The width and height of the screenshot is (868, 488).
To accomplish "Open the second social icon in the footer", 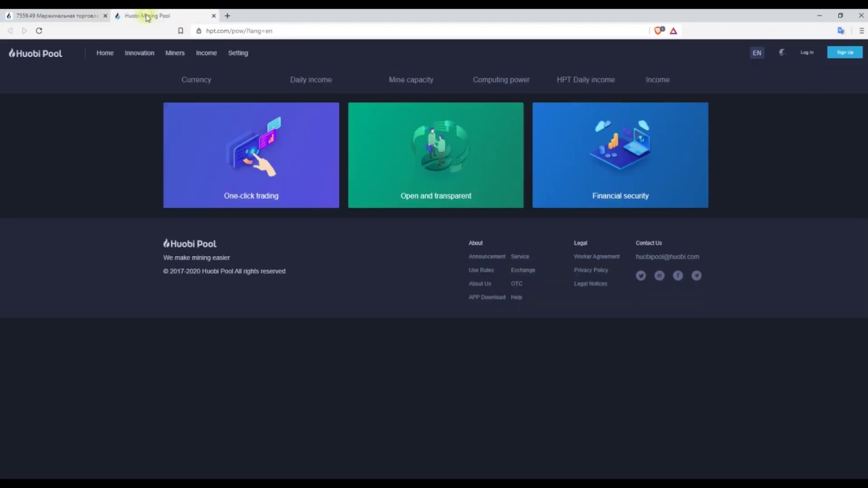I will click(659, 275).
